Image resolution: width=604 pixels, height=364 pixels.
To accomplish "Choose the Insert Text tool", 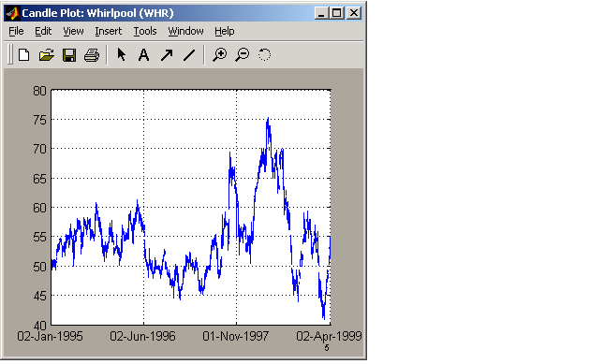I will click(143, 55).
